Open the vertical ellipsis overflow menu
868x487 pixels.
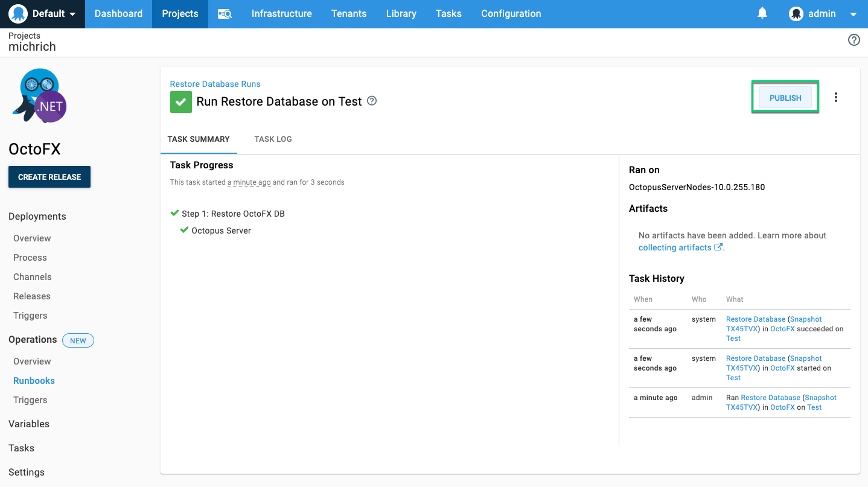click(836, 97)
